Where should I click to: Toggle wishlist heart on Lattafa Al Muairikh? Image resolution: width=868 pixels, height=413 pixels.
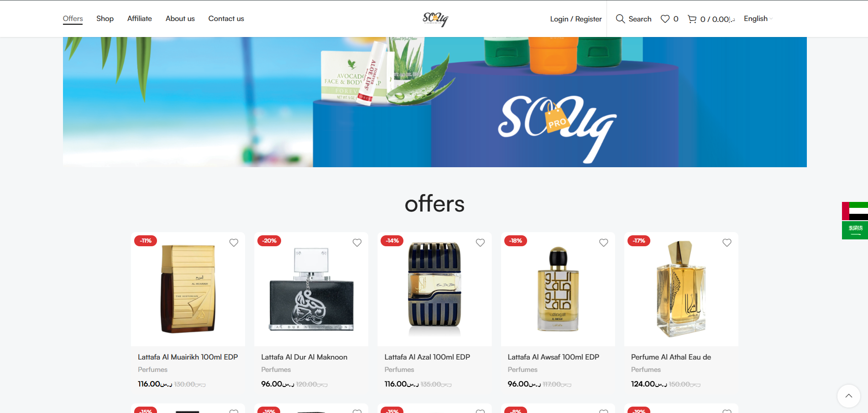(x=234, y=243)
